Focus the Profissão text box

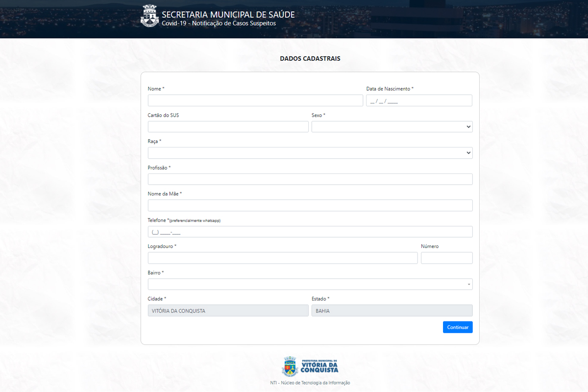[310, 179]
